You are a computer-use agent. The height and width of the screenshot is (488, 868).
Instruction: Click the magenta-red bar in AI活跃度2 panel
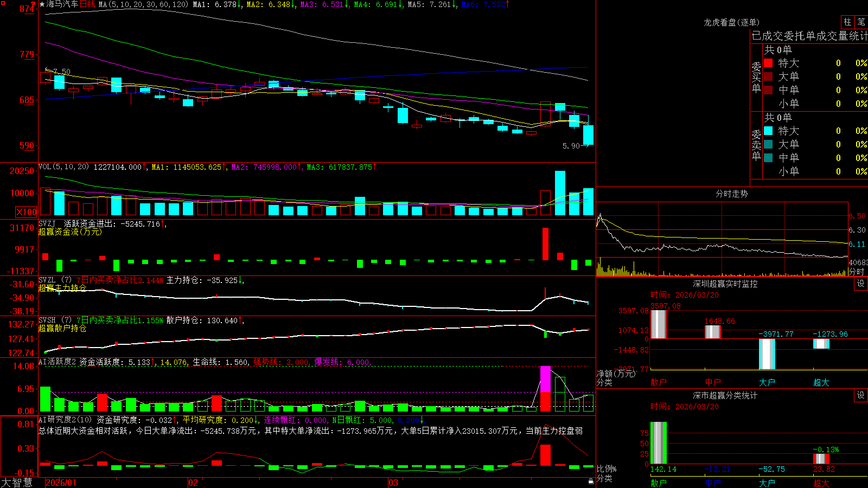tap(546, 389)
